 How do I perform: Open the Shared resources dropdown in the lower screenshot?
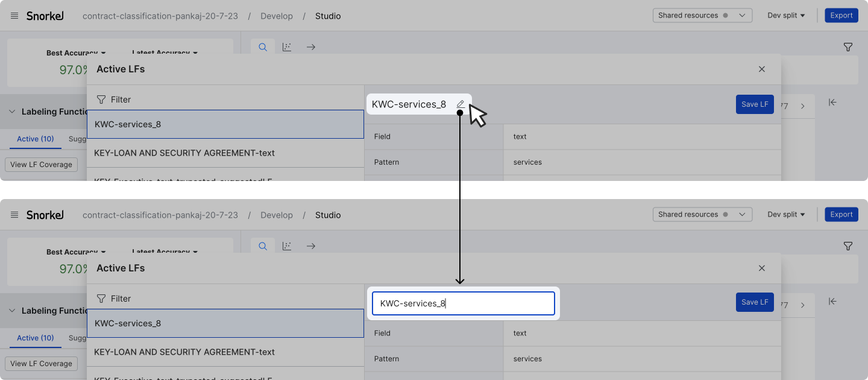point(702,215)
